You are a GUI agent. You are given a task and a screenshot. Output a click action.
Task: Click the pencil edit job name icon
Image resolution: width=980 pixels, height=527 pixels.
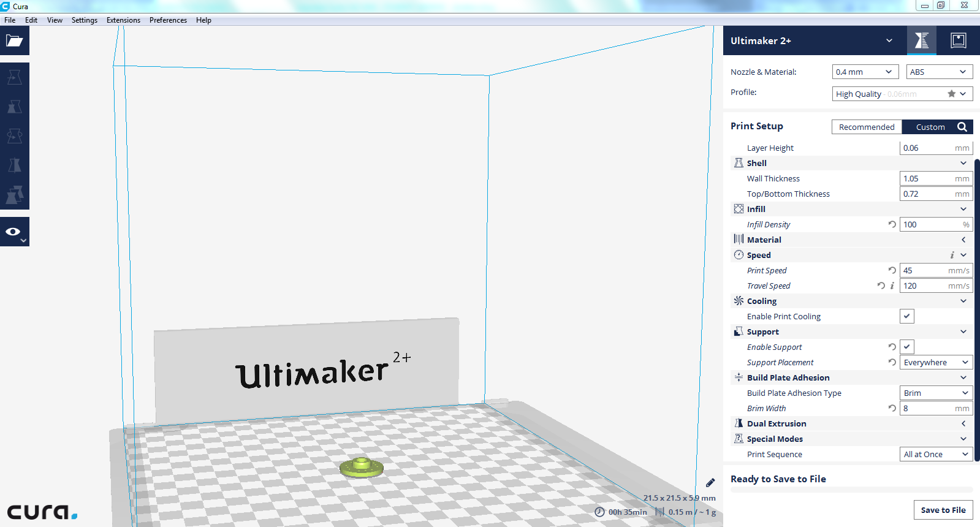710,483
